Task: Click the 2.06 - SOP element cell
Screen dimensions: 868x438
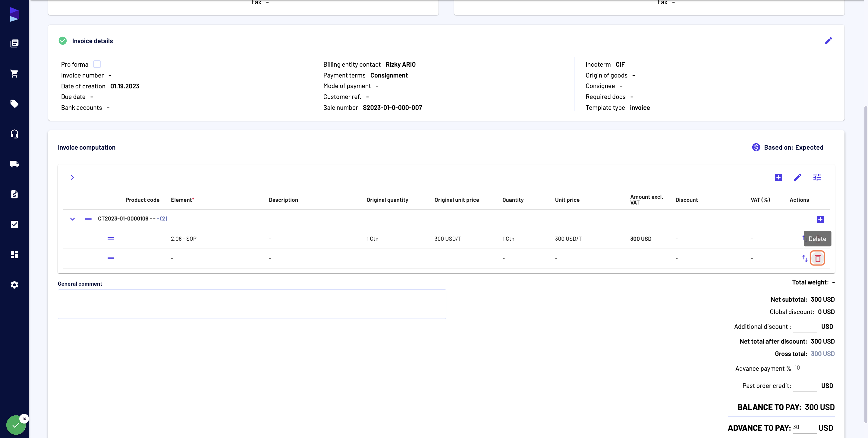Action: tap(184, 239)
